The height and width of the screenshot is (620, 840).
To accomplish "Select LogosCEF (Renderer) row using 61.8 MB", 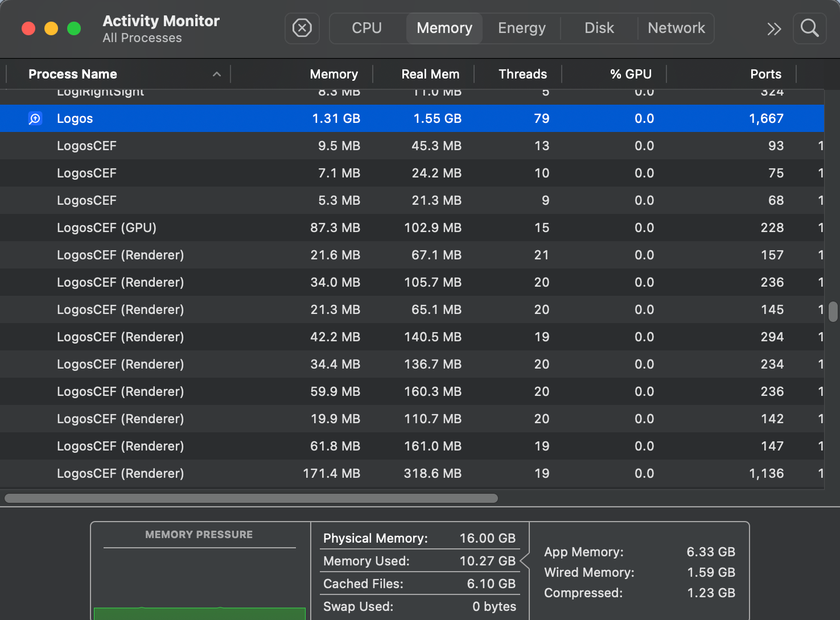I will click(412, 446).
